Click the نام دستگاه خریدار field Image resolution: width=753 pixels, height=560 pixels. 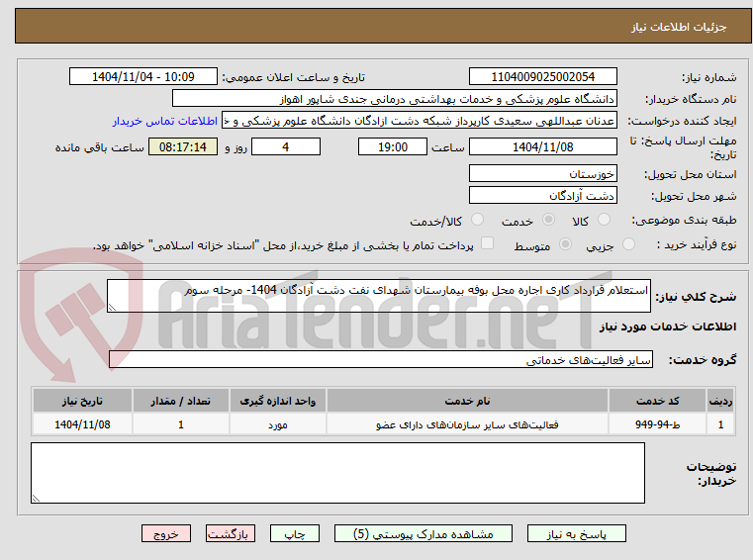click(394, 99)
